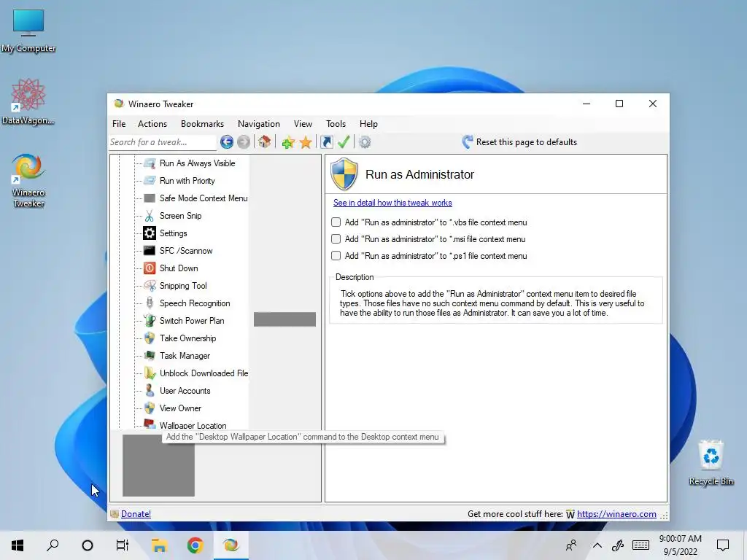Select Run with Priority tree item

tap(187, 181)
